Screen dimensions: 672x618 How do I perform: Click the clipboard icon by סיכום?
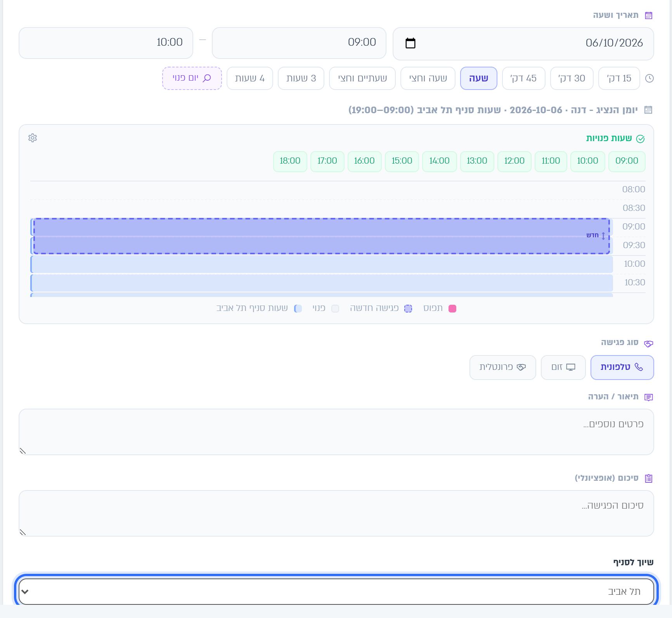(649, 478)
